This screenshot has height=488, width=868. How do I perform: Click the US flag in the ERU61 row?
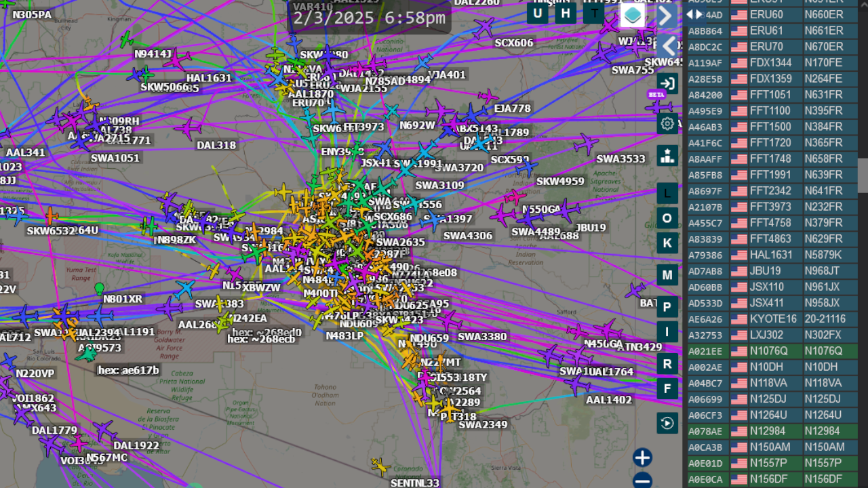[738, 31]
